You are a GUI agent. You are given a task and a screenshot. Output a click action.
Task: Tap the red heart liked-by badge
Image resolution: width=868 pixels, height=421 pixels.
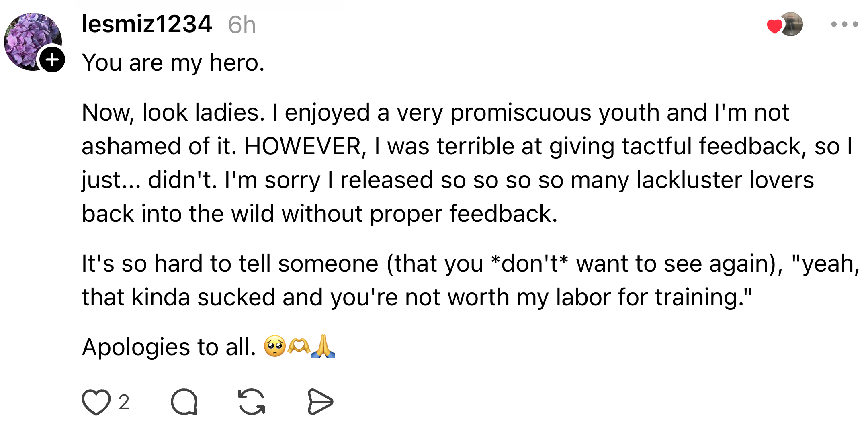[774, 26]
